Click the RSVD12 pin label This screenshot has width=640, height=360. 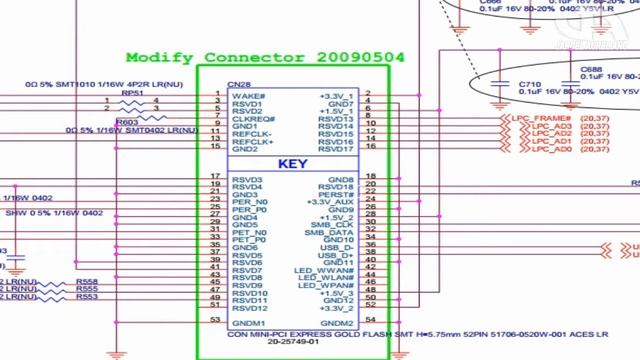point(250,308)
